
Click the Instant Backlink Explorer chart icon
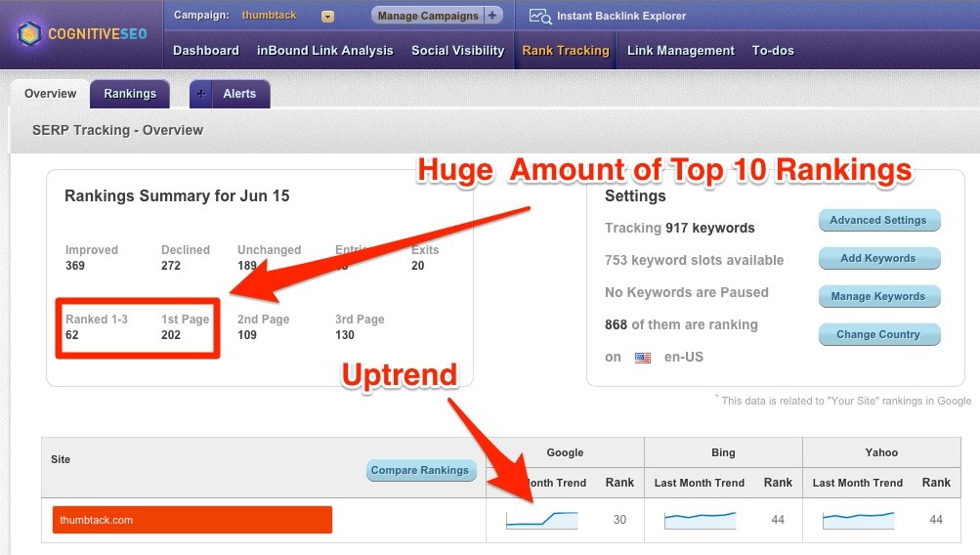(540, 17)
